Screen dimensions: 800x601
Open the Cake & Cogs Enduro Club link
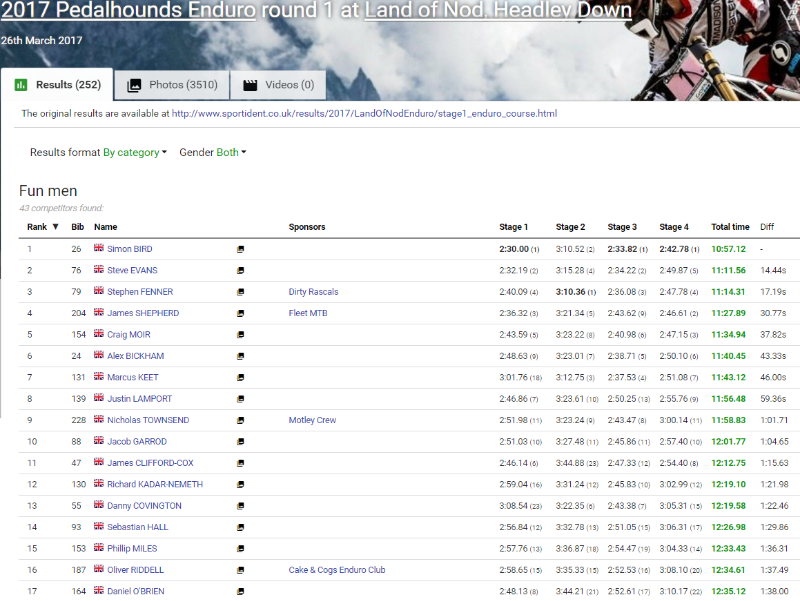(x=338, y=570)
